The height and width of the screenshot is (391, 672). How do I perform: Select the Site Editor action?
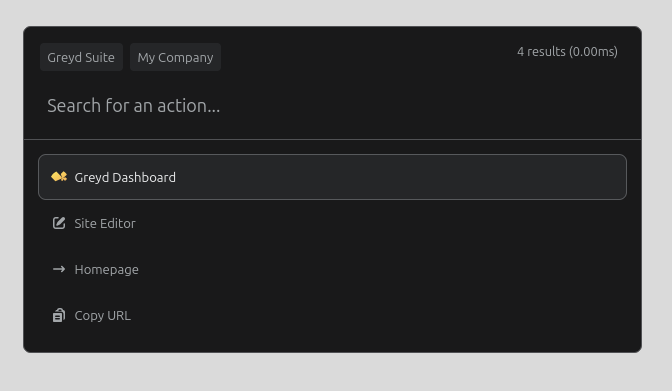(332, 223)
